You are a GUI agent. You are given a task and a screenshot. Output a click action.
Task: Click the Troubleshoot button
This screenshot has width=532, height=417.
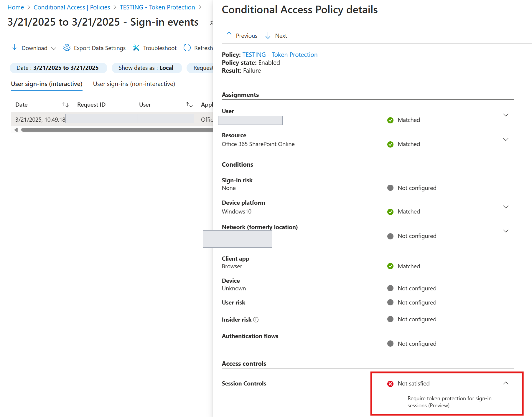pyautogui.click(x=154, y=48)
